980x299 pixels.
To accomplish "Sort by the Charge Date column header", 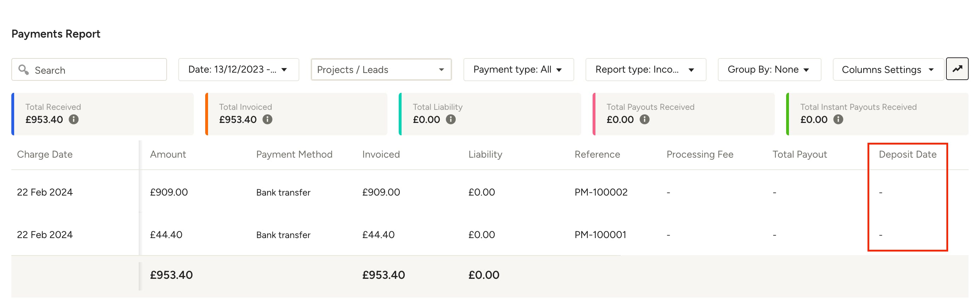I will (x=45, y=155).
